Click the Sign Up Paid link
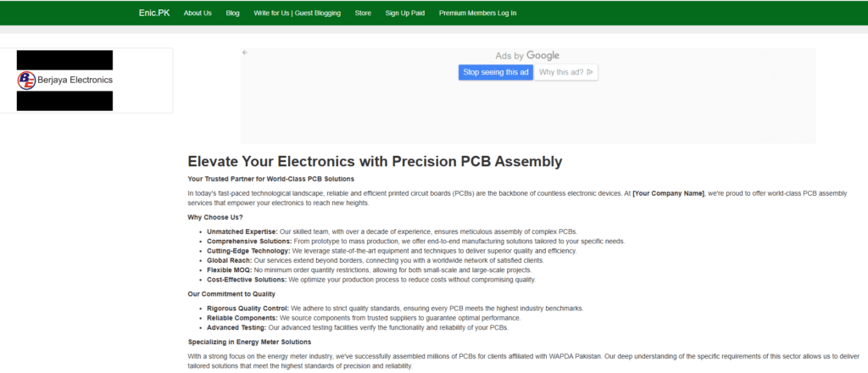This screenshot has width=868, height=373. pyautogui.click(x=405, y=14)
